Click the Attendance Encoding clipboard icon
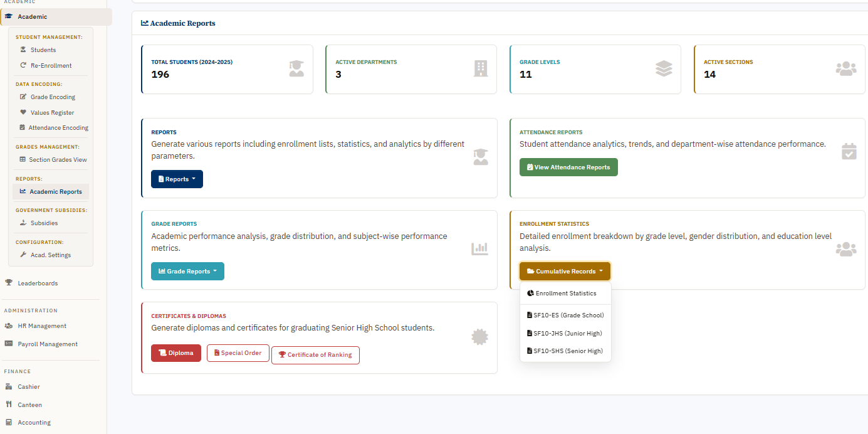Screen dimensions: 868x434 point(23,127)
